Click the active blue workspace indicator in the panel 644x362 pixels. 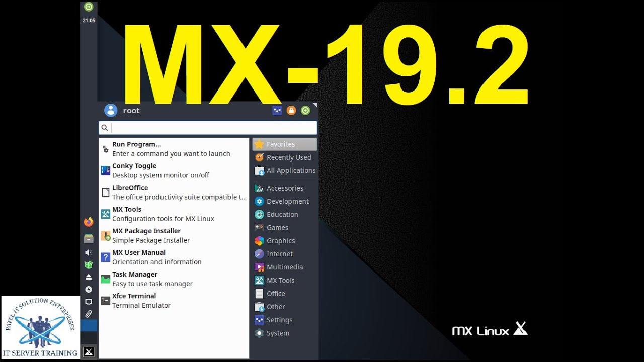[89, 326]
